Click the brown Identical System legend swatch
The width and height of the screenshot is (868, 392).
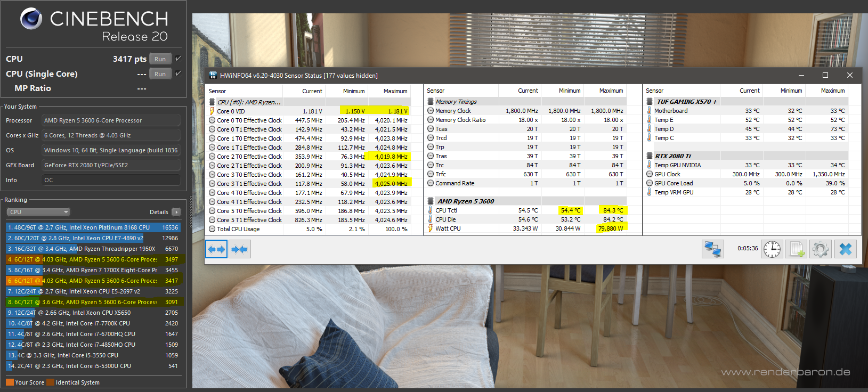[50, 382]
